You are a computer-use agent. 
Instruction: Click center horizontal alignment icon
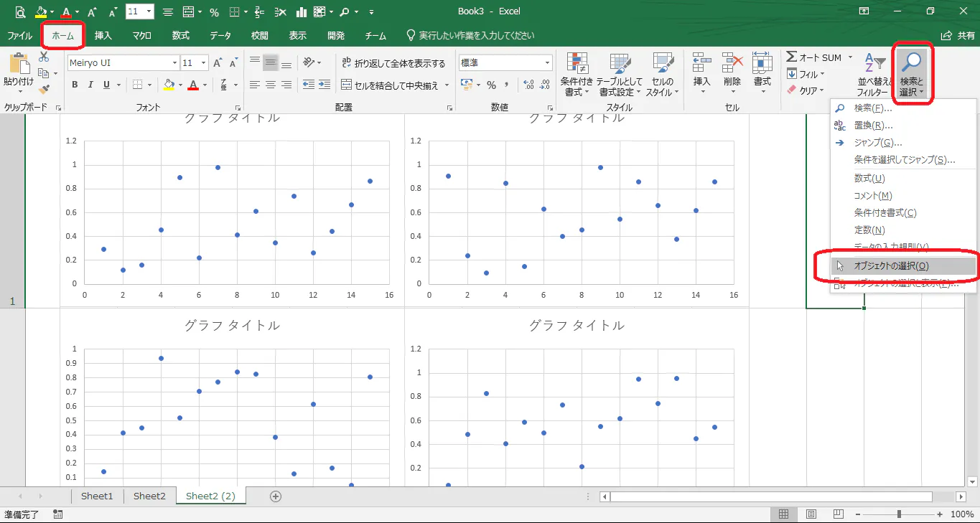pyautogui.click(x=271, y=85)
